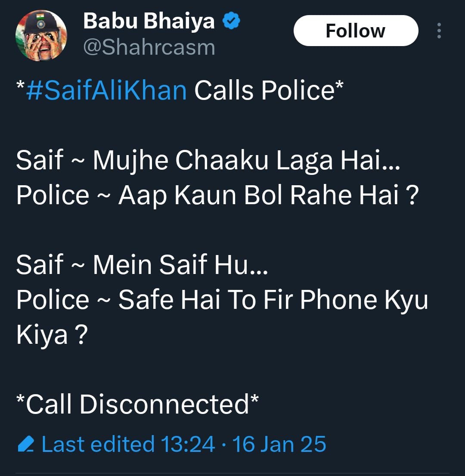Click the word Kiya on the wrapped line
Screen dimensions: 465x476
coord(42,335)
